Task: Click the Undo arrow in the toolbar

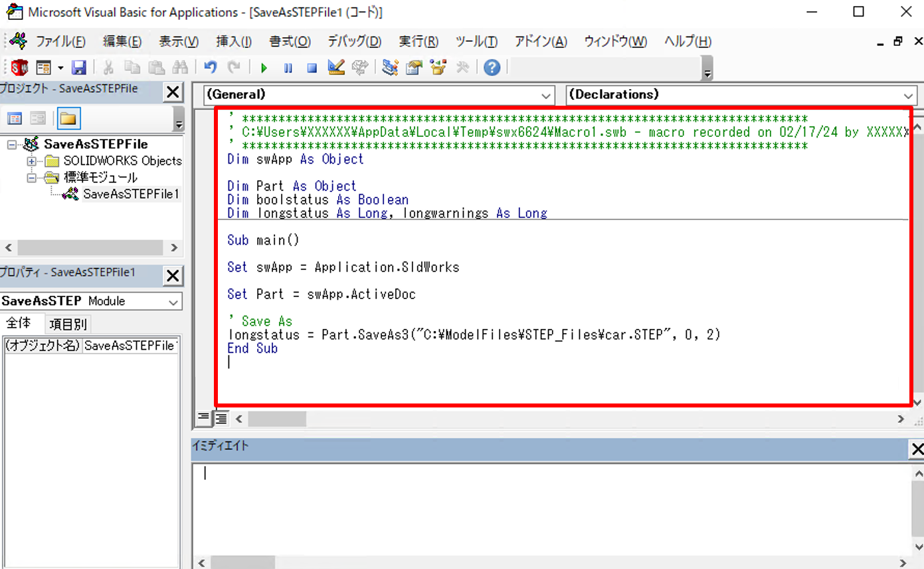Action: tap(211, 67)
